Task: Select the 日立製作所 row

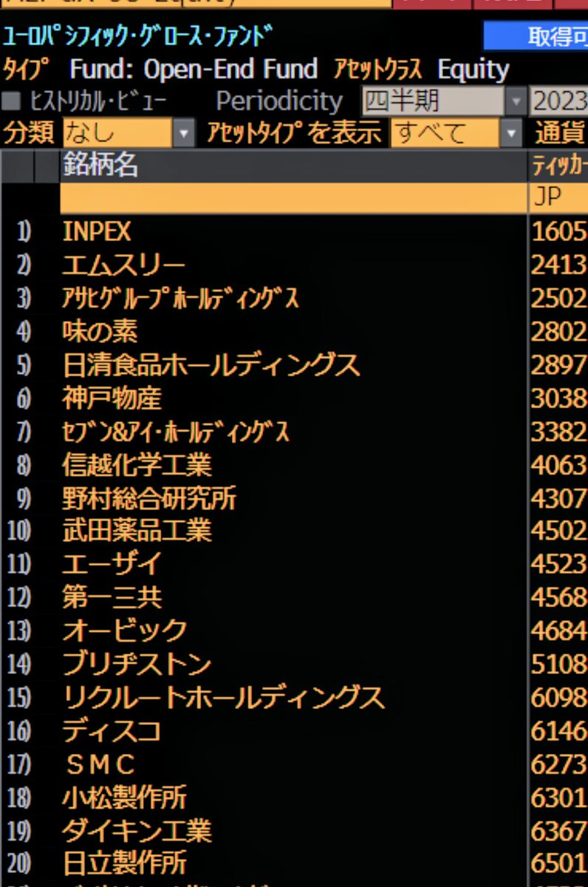Action: [x=294, y=863]
